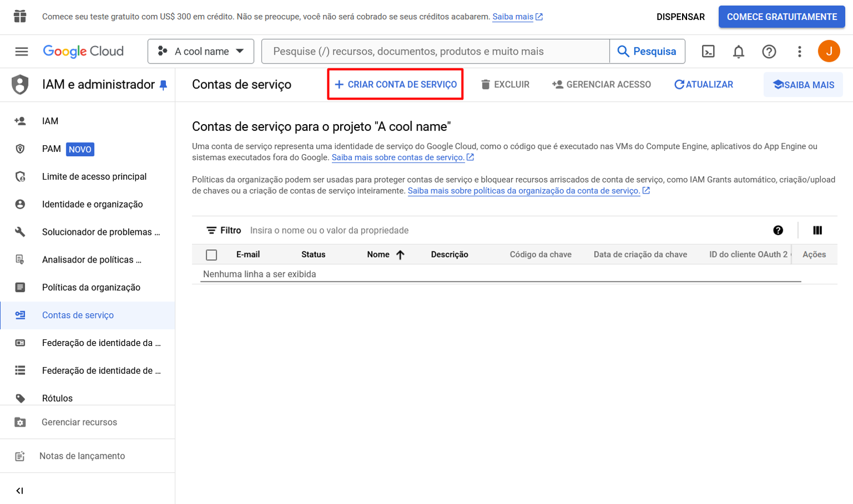Click the Pesquisa search button

(x=647, y=51)
